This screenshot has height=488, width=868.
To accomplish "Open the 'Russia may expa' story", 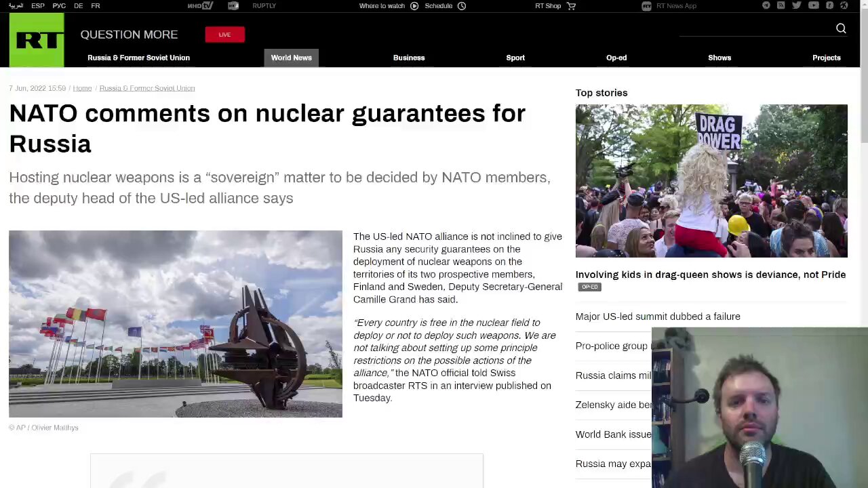I will click(613, 464).
